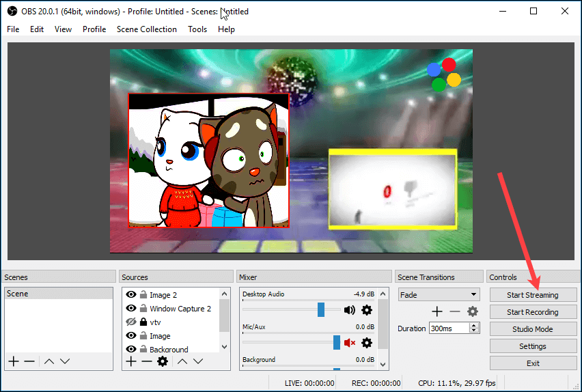Toggle lock on Image source
The image size is (582, 392).
pos(143,335)
